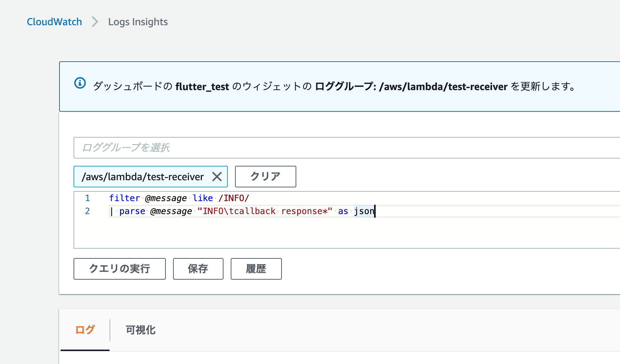Screen dimensions: 620x364
Task: Click the breadcrumb chevron after CloudWatch
Action: pyautogui.click(x=94, y=22)
